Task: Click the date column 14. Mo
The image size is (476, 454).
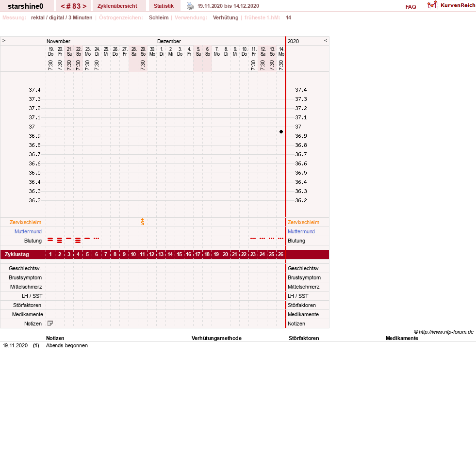Action: coord(281,51)
